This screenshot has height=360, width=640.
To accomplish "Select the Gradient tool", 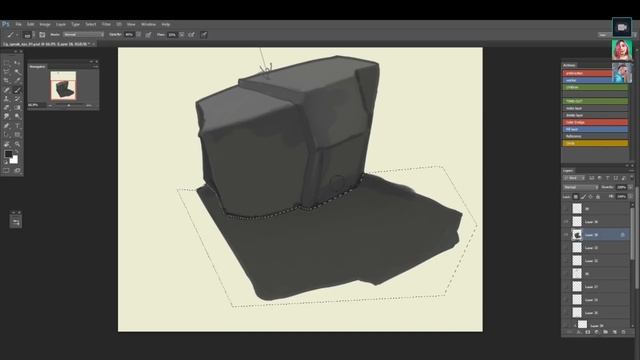I will (17, 108).
